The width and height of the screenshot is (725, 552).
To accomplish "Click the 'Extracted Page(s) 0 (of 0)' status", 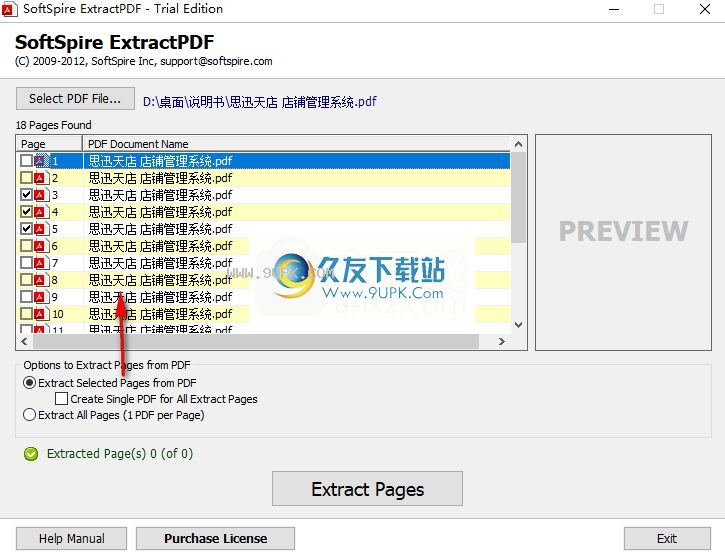I will click(120, 454).
